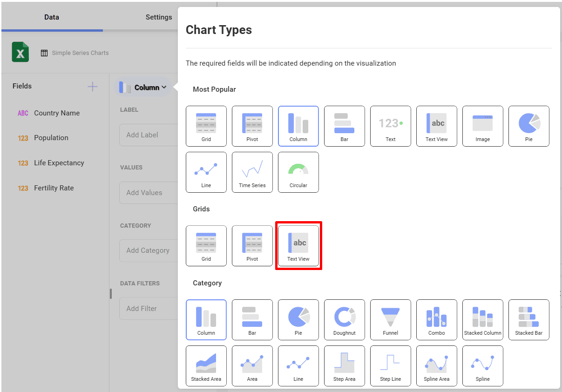Choose Column chart in Most Popular
The height and width of the screenshot is (392, 562).
[x=298, y=126]
